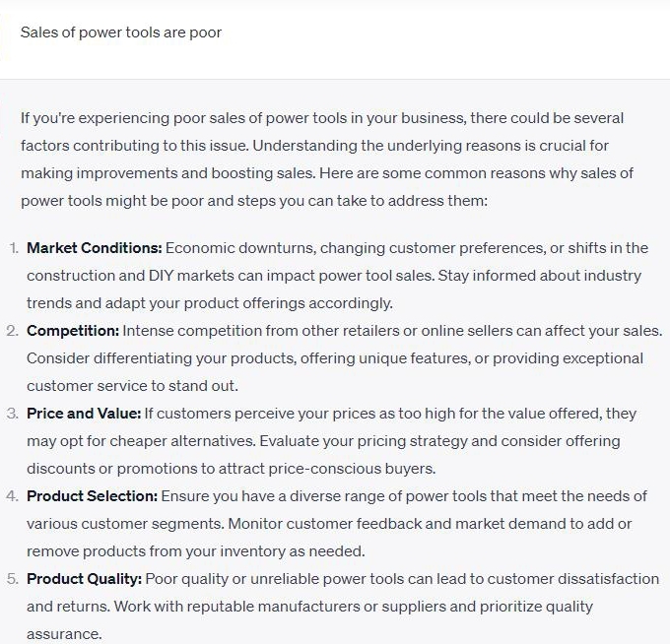Screen dimensions: 670x644
Task: Click the line starting "Consider differentiating your products"
Action: click(x=335, y=358)
